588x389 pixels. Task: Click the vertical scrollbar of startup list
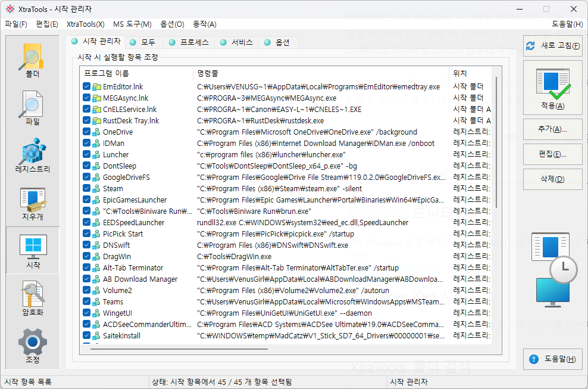tap(496, 143)
